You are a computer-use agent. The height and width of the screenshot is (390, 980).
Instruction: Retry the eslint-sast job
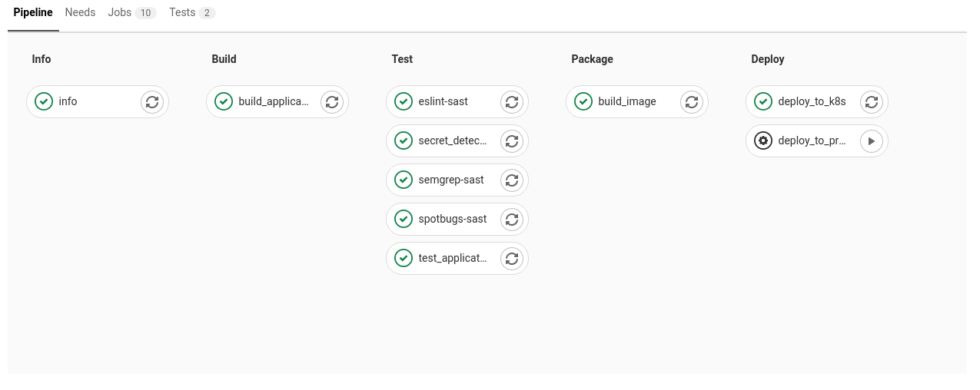[x=512, y=101]
